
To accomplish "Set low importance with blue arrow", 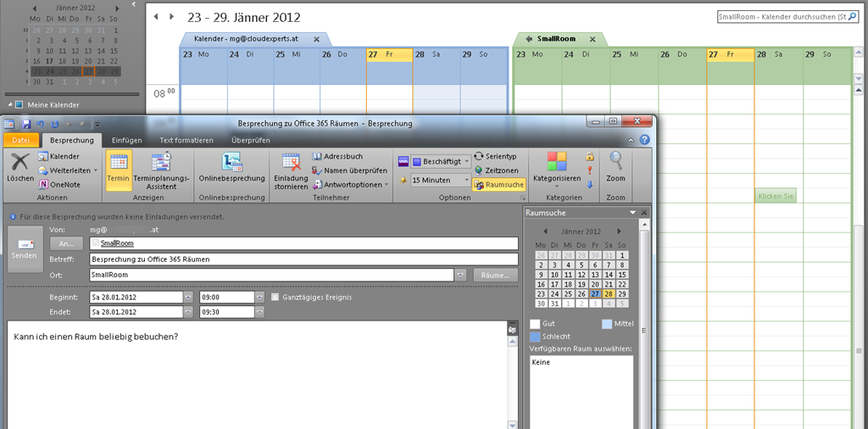I will (590, 184).
